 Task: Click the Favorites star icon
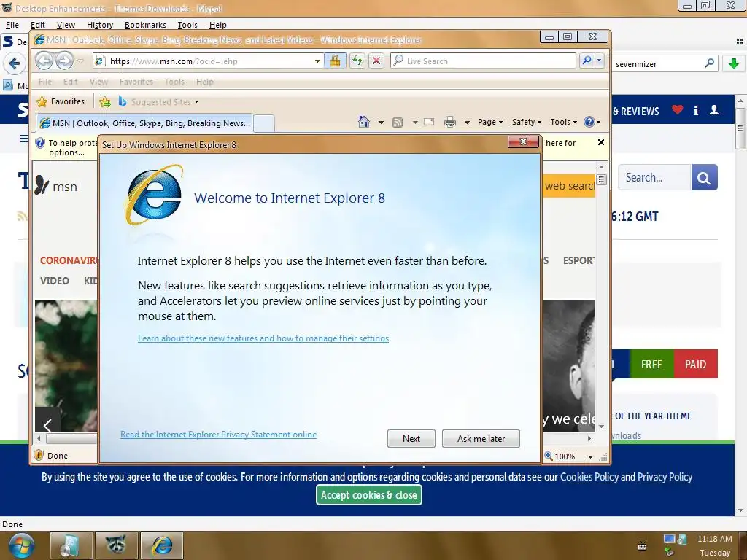point(42,101)
